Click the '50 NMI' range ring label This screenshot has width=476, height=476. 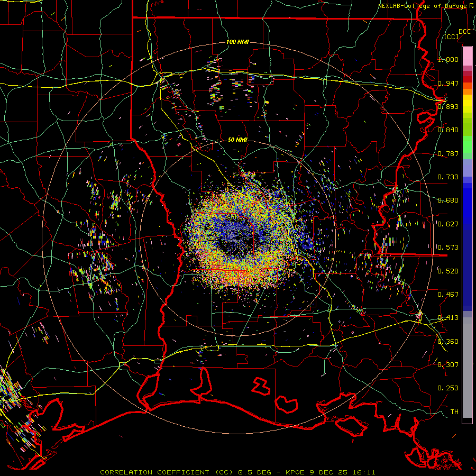[x=237, y=140]
